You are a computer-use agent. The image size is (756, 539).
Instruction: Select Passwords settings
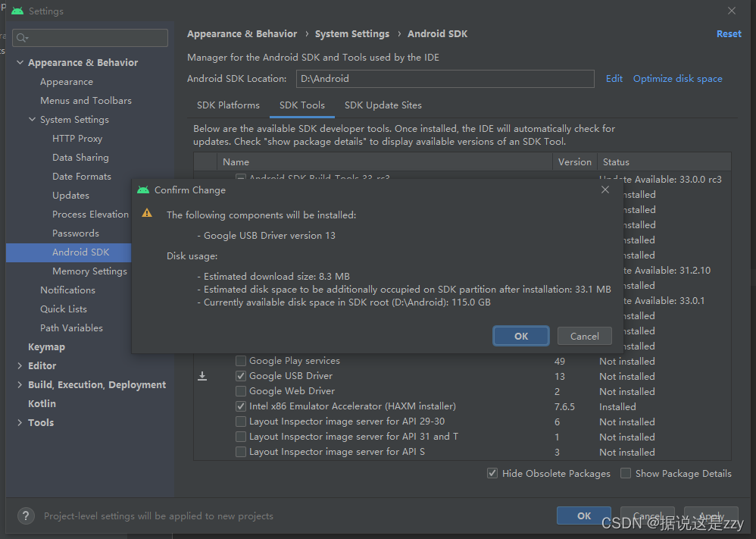coord(76,233)
